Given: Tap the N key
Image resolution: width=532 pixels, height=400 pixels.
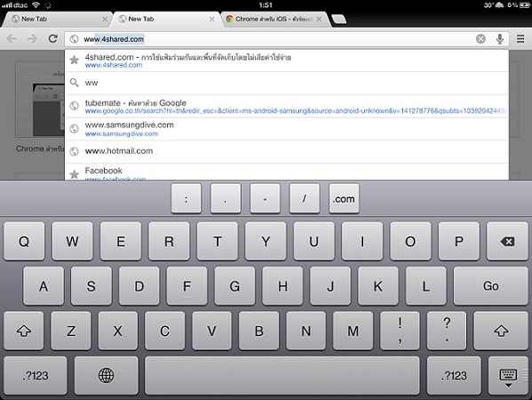Looking at the screenshot, I should [306, 331].
